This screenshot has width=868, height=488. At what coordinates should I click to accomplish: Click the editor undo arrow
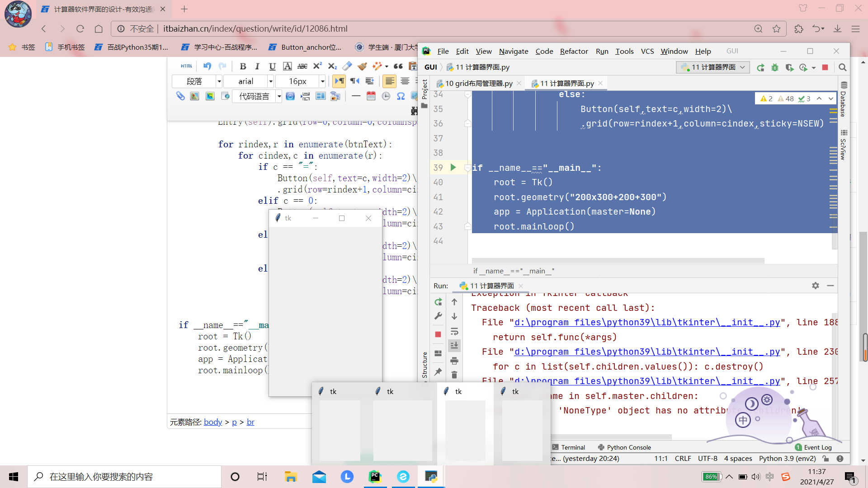coord(207,66)
